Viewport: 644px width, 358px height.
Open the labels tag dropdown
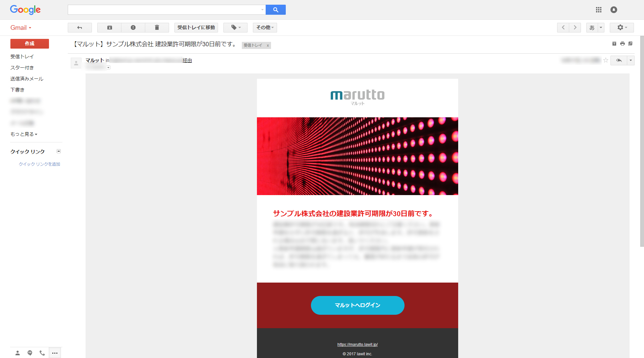(x=235, y=27)
